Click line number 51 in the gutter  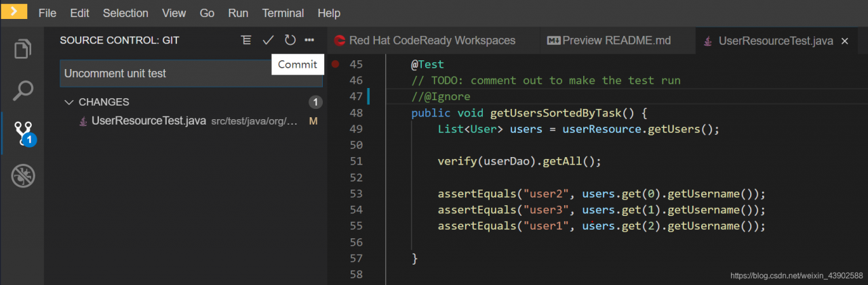click(x=355, y=161)
